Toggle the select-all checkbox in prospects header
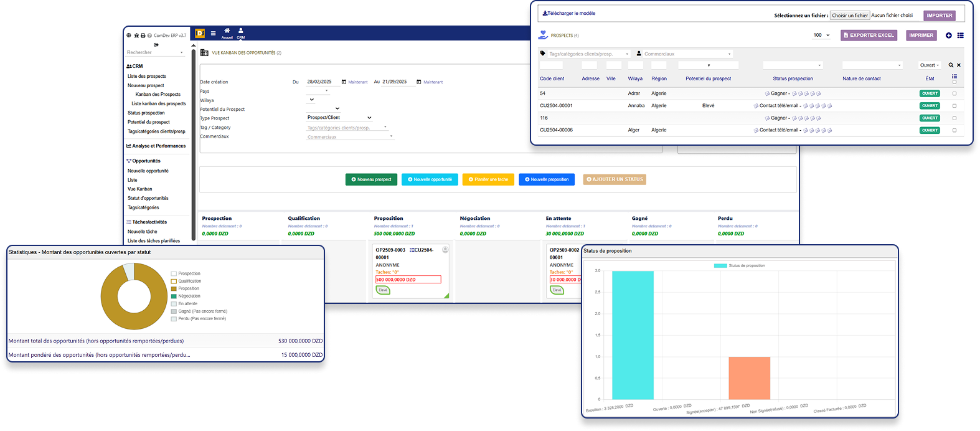 pos(954,82)
